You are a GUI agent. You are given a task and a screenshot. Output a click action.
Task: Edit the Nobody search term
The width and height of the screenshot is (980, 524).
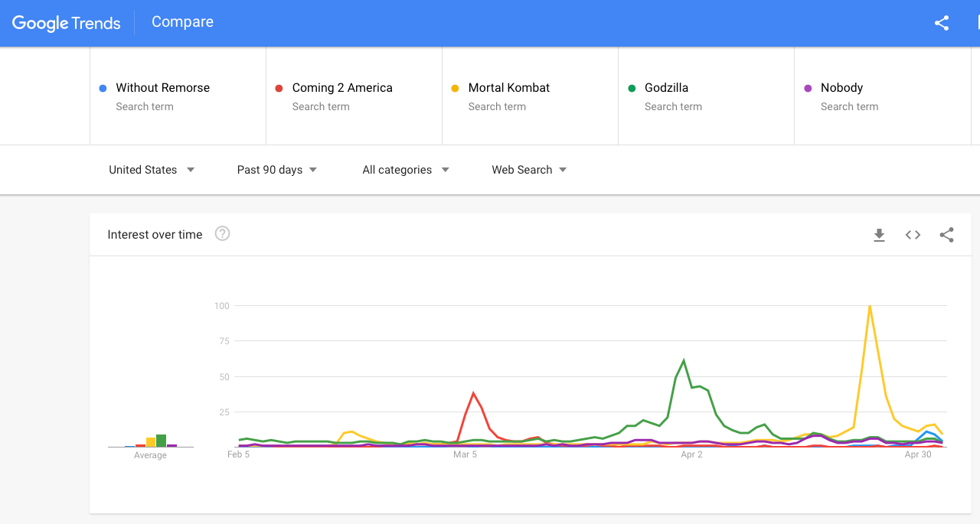click(882, 96)
